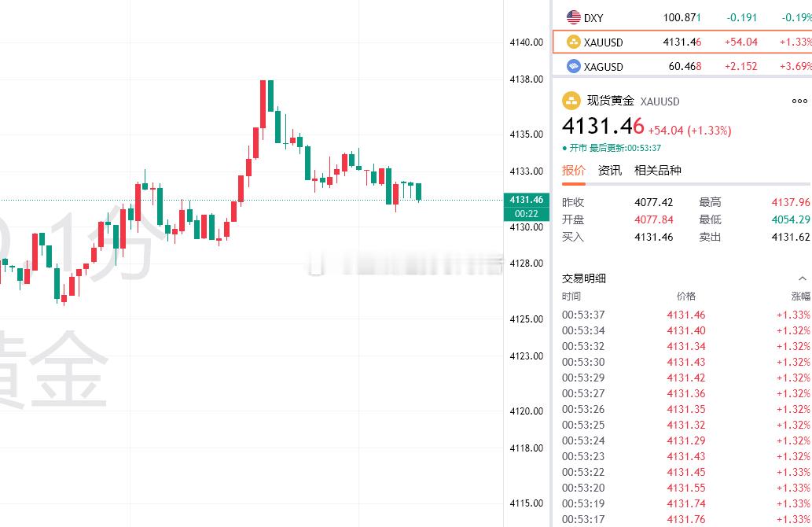Click the 4125.00 price axis label
The image size is (812, 527).
(526, 319)
